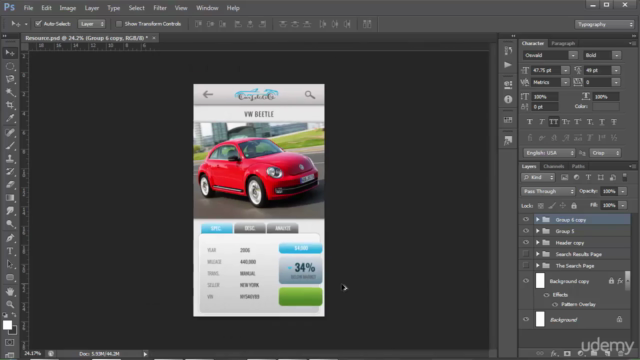640x360 pixels.
Task: Hide the Background copy layer
Action: click(526, 281)
